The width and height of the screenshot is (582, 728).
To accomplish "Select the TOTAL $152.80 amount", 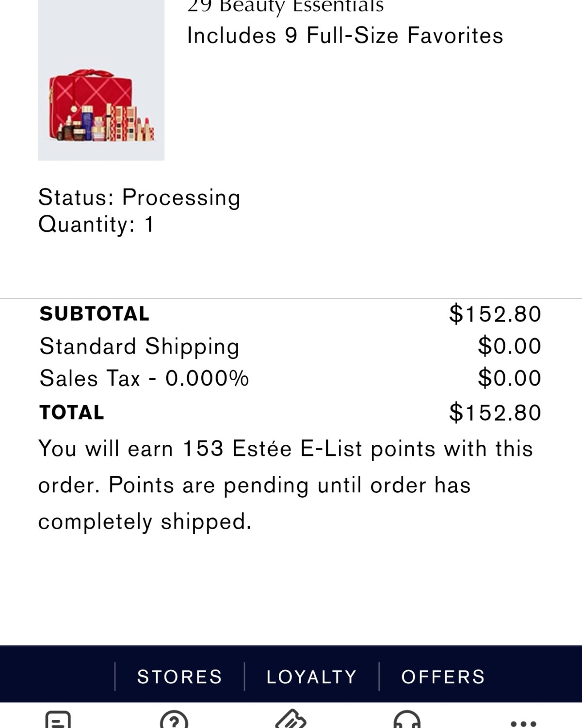I will (495, 413).
